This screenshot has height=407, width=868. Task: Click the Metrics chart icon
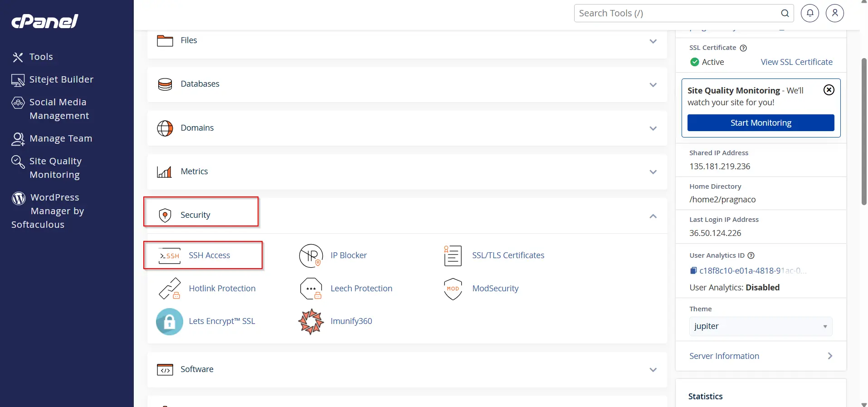164,172
